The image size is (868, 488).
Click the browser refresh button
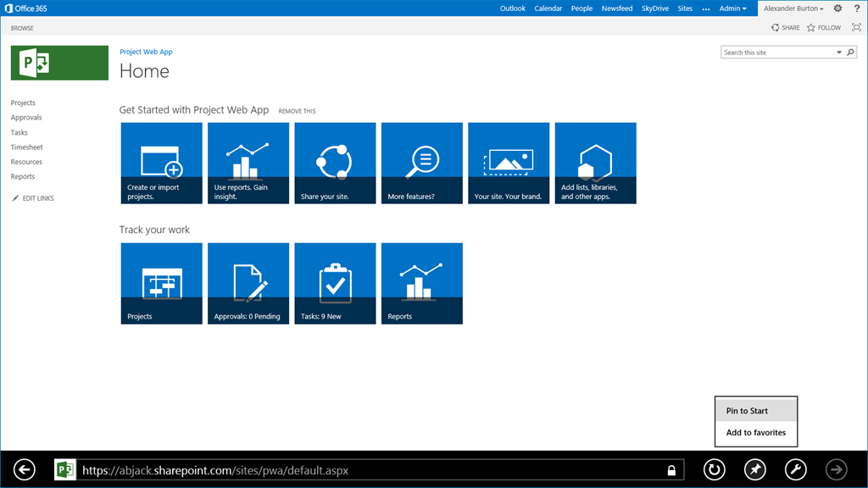[715, 469]
